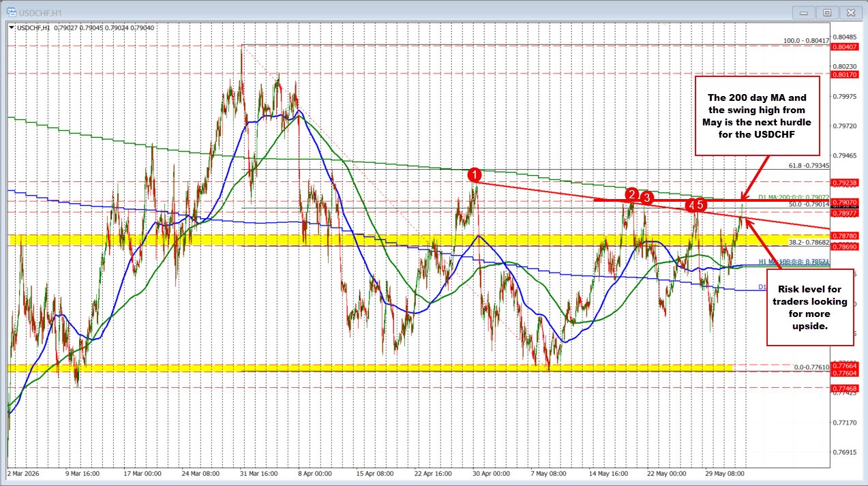This screenshot has height=486, width=868.
Task: Click the 0.80485 price scale value
Action: pyautogui.click(x=844, y=37)
